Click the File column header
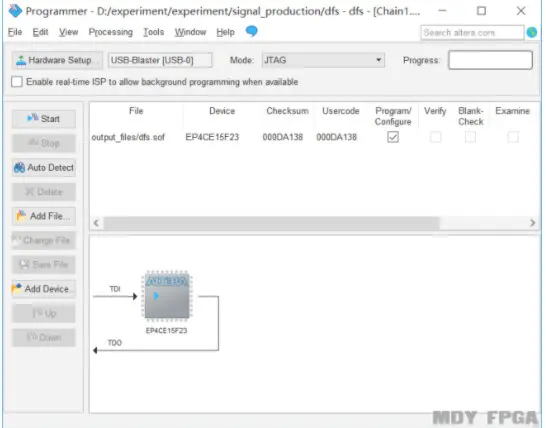The height and width of the screenshot is (428, 546). 136,111
